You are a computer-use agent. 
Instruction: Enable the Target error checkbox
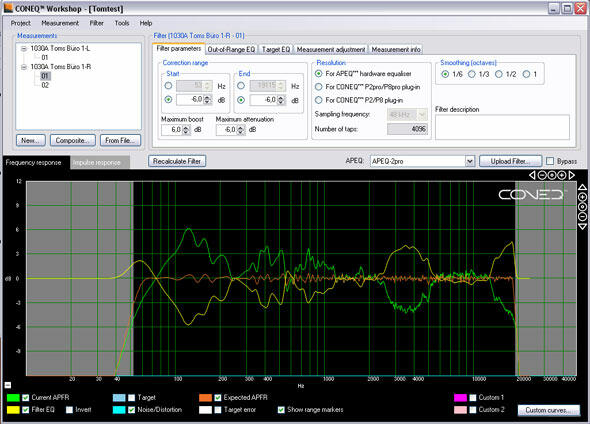click(x=217, y=410)
